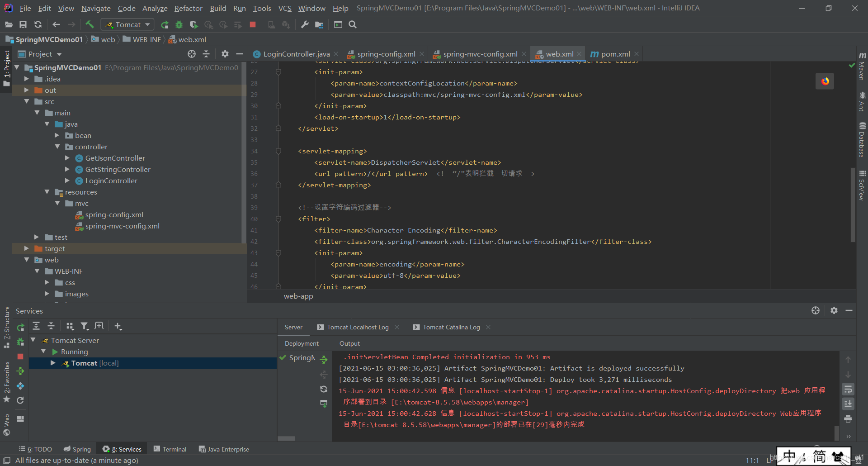
Task: Open the Spring tool window
Action: point(77,449)
